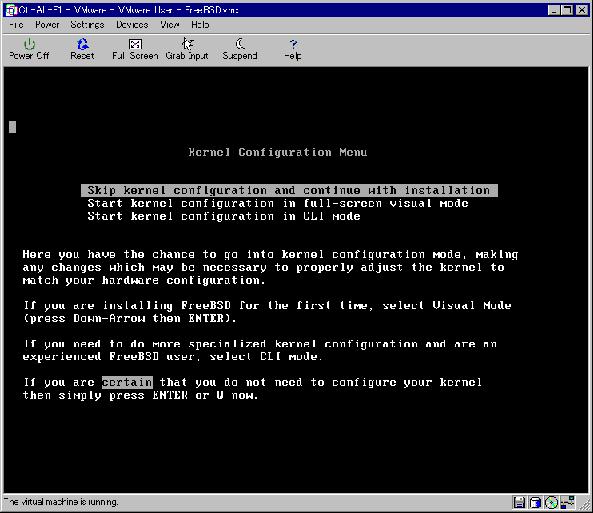
Task: Minimize the VMware window
Action: 554,10
